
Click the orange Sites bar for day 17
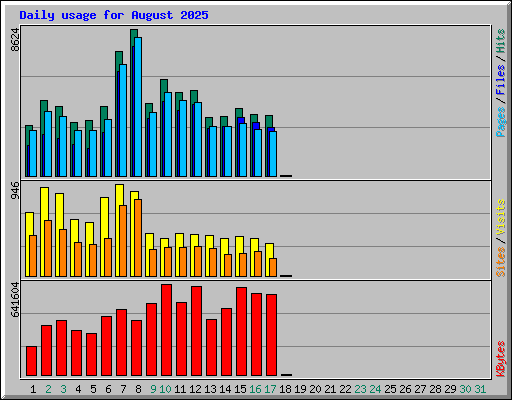click(x=273, y=267)
